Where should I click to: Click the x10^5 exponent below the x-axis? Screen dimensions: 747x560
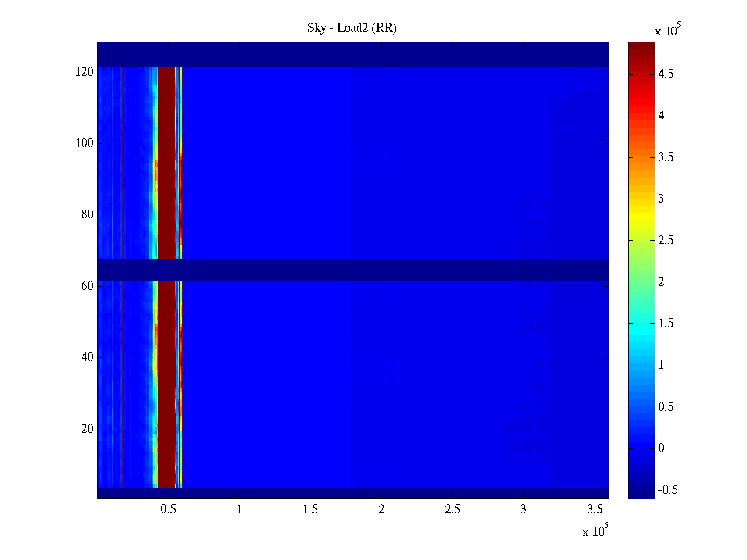[x=595, y=531]
